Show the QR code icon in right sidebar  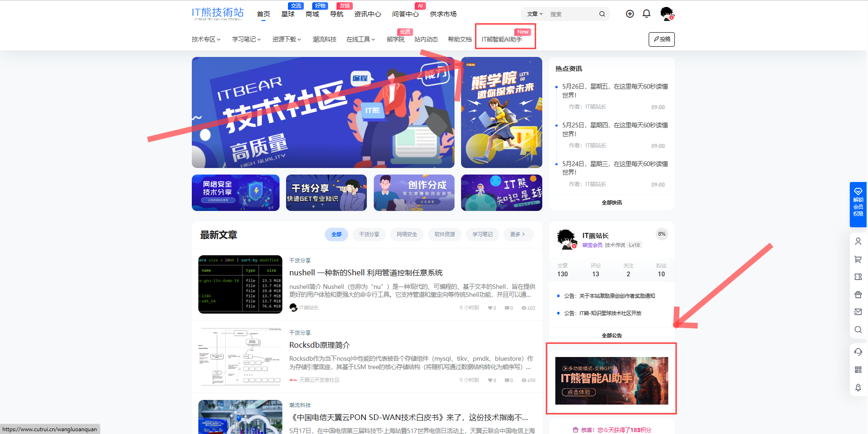(858, 370)
